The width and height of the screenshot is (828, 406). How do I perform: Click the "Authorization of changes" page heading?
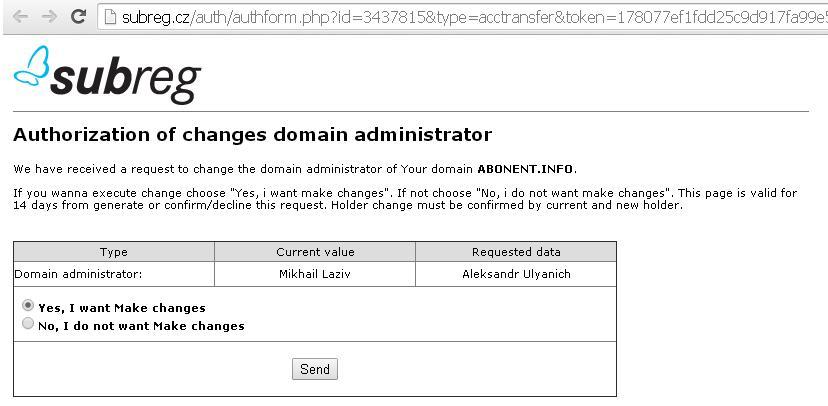252,135
